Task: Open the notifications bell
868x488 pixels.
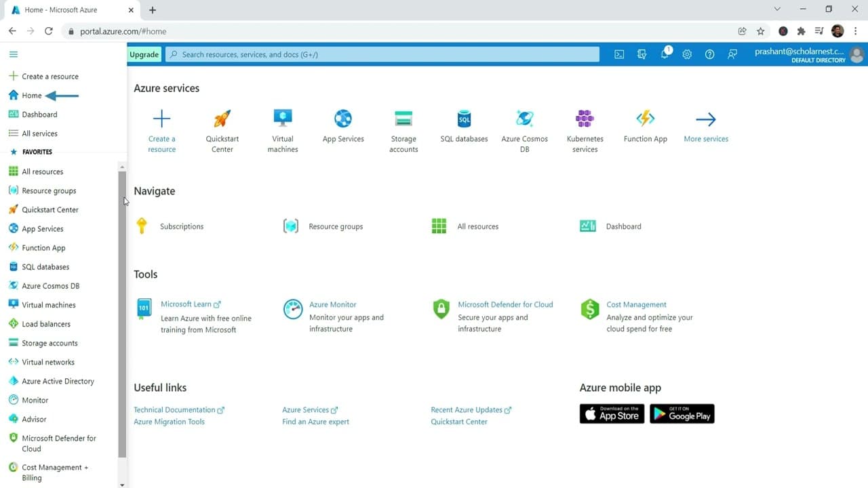Action: pos(665,54)
